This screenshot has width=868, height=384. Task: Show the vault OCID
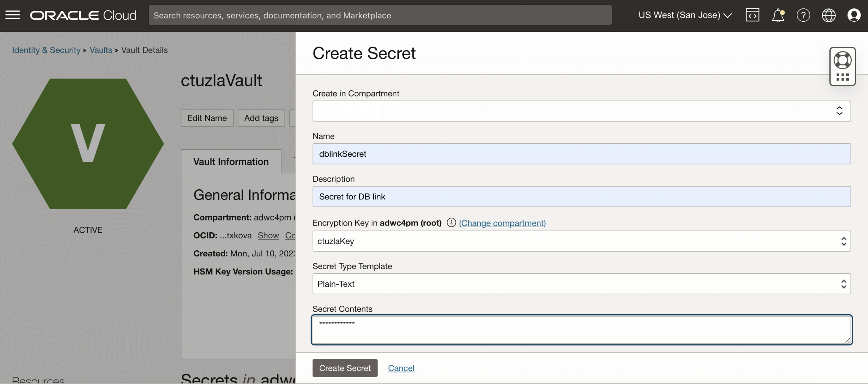(x=268, y=235)
